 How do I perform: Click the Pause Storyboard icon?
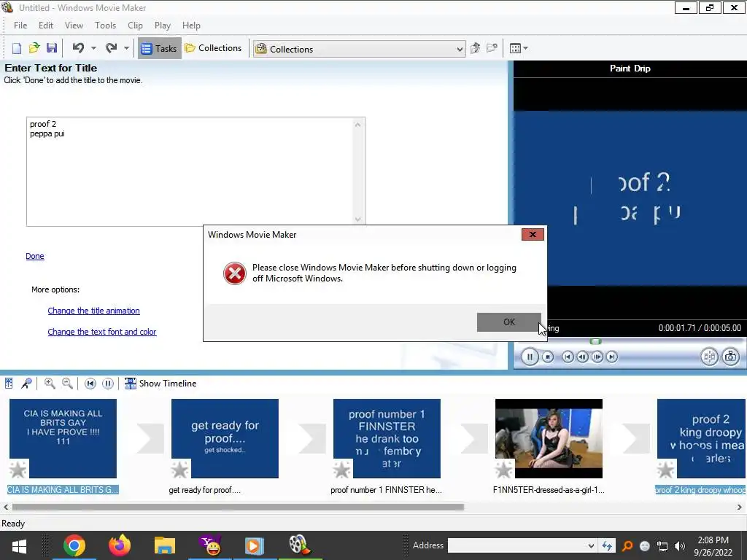pos(108,384)
